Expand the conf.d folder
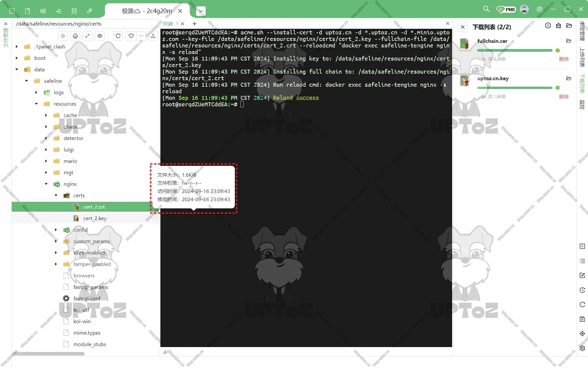Image resolution: width=588 pixels, height=368 pixels. [56, 230]
